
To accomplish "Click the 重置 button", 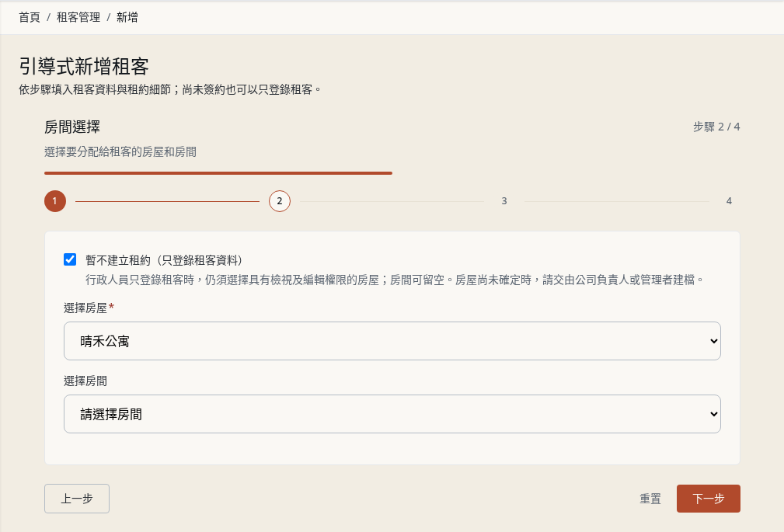I will pyautogui.click(x=650, y=499).
